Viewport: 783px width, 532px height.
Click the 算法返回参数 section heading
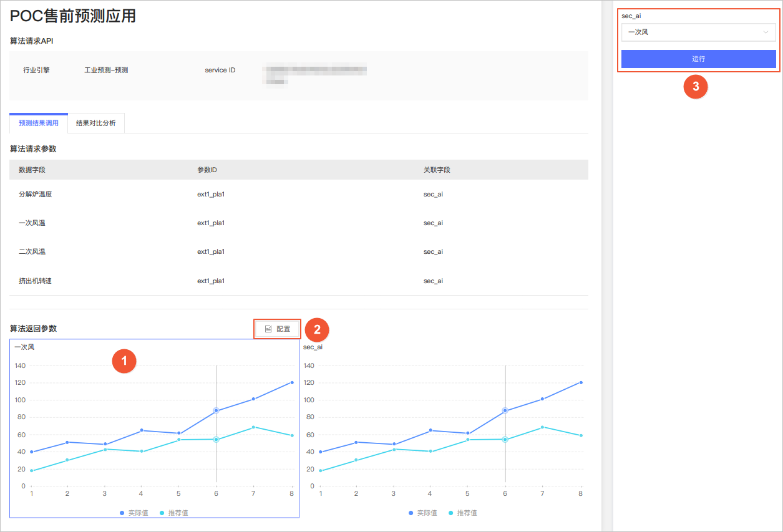tap(34, 329)
